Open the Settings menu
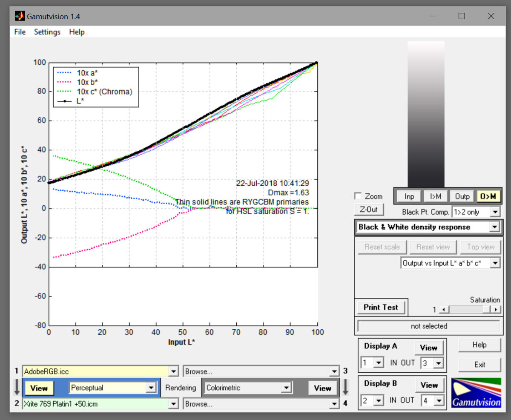The image size is (511, 420). click(x=47, y=32)
